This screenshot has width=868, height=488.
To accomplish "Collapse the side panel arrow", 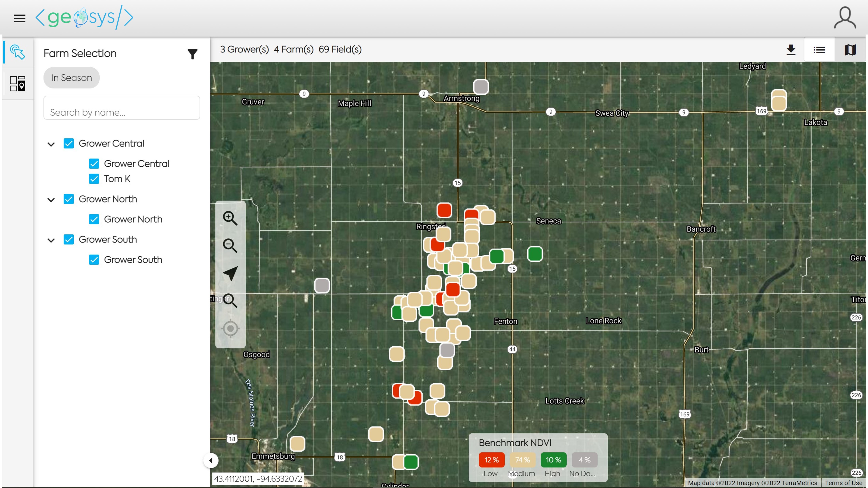I will click(x=211, y=460).
